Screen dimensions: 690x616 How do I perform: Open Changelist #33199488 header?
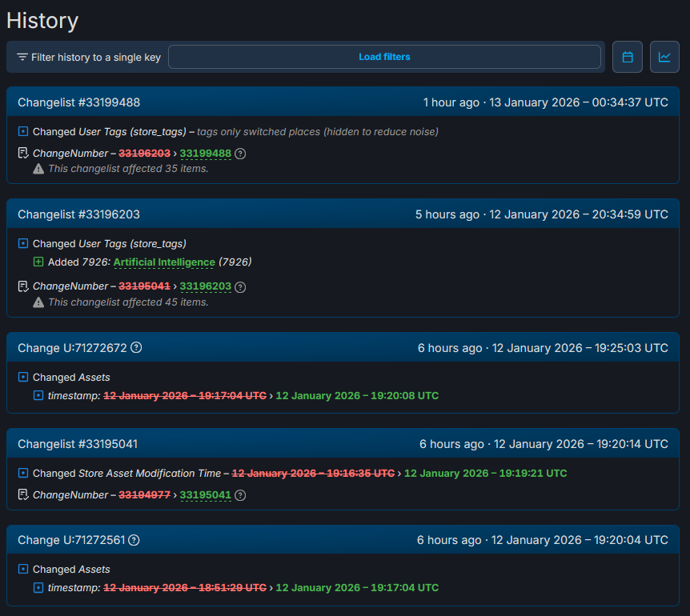(79, 102)
